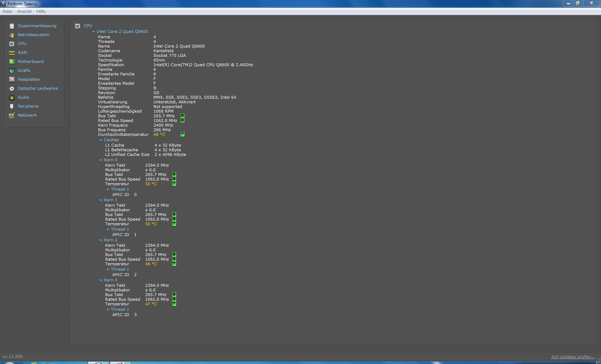Click the Erweiterte Familie row label

click(116, 74)
